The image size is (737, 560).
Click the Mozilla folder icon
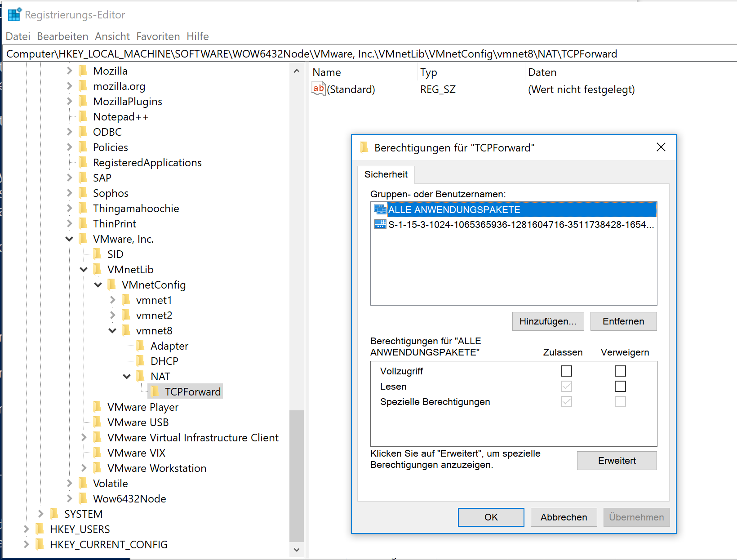point(83,71)
